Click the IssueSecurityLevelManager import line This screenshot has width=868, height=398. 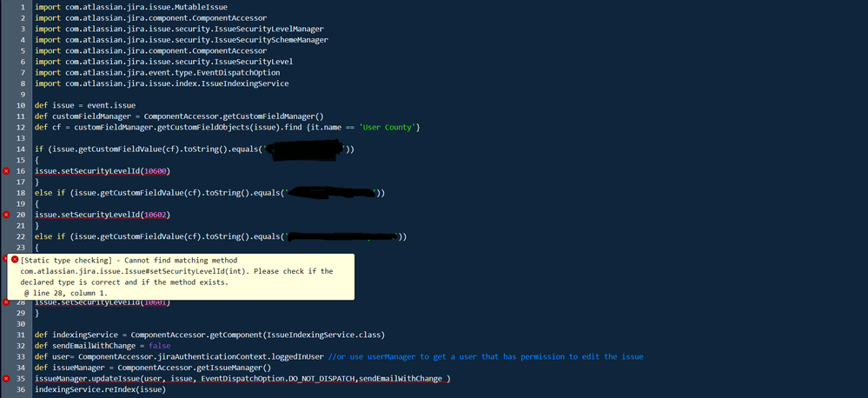coord(179,29)
